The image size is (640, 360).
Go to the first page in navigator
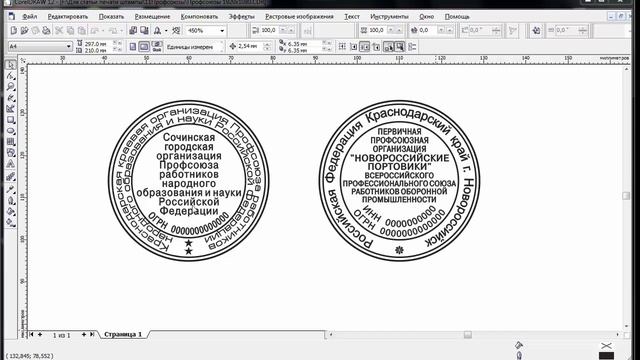coord(31,334)
